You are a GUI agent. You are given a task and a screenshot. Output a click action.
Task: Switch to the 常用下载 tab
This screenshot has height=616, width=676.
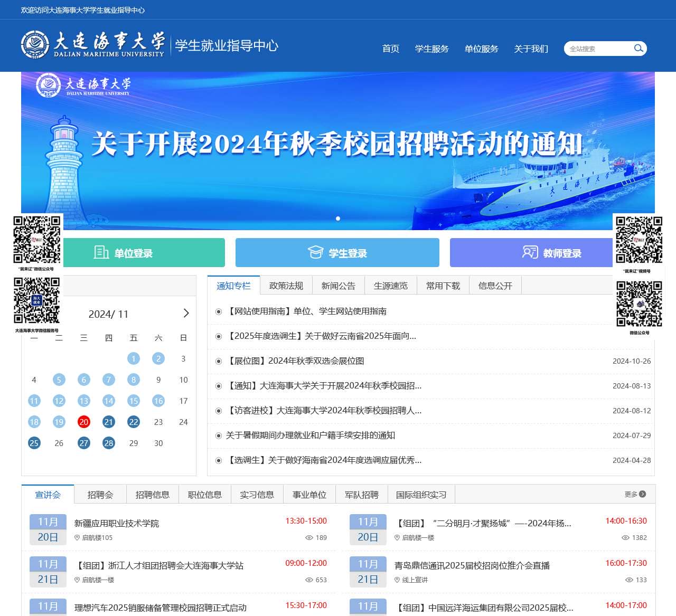click(x=443, y=286)
